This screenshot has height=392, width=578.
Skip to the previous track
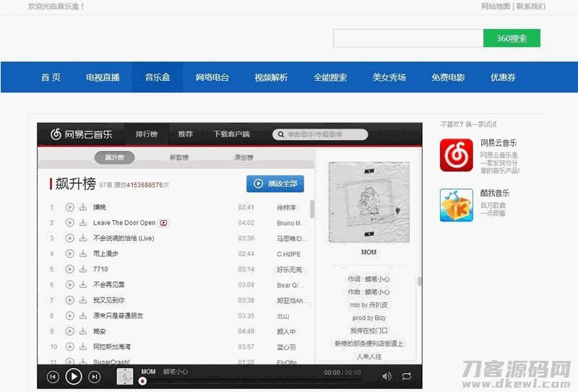53,376
